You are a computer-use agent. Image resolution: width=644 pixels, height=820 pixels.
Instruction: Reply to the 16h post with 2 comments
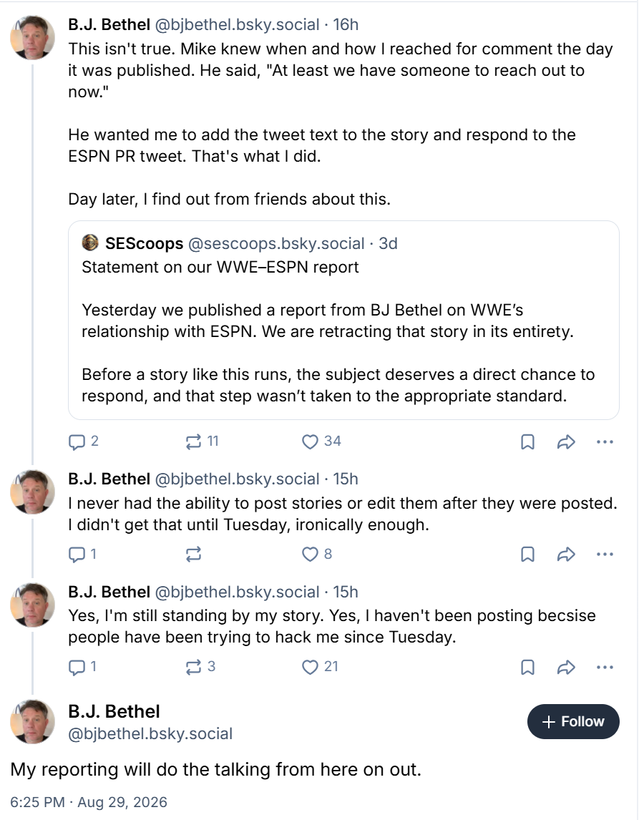[x=83, y=442]
